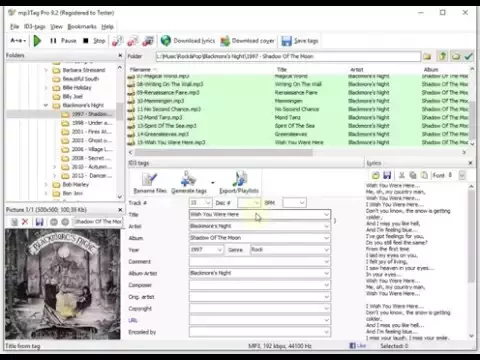
Task: Open the File menu
Action: tap(14, 27)
